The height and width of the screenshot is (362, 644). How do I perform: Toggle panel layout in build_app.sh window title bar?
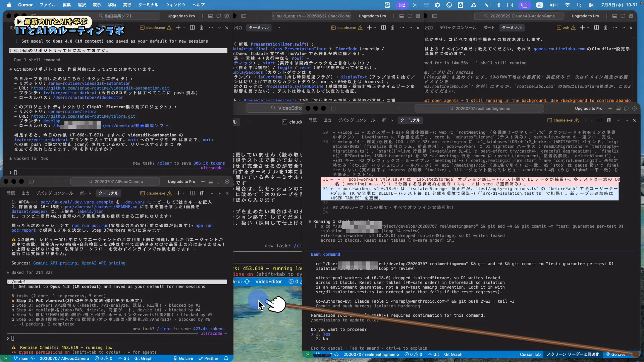(x=402, y=16)
